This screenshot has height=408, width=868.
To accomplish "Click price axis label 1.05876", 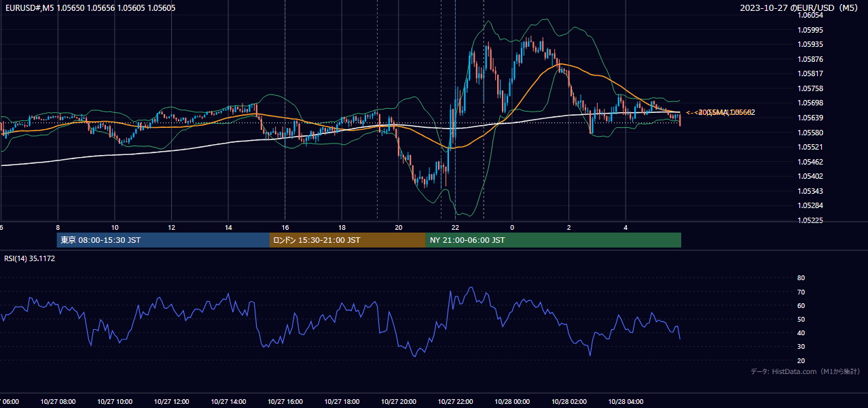I will point(810,59).
